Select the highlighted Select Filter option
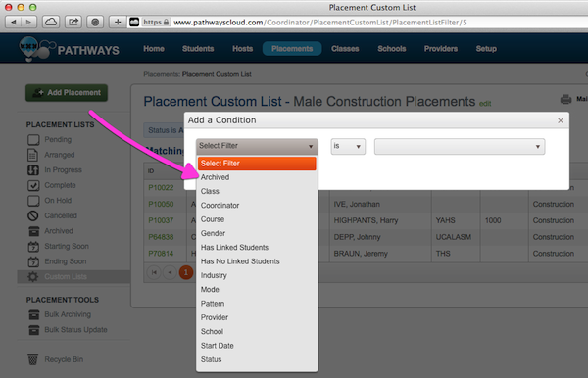Viewport: 588px width, 378px height. [x=257, y=164]
